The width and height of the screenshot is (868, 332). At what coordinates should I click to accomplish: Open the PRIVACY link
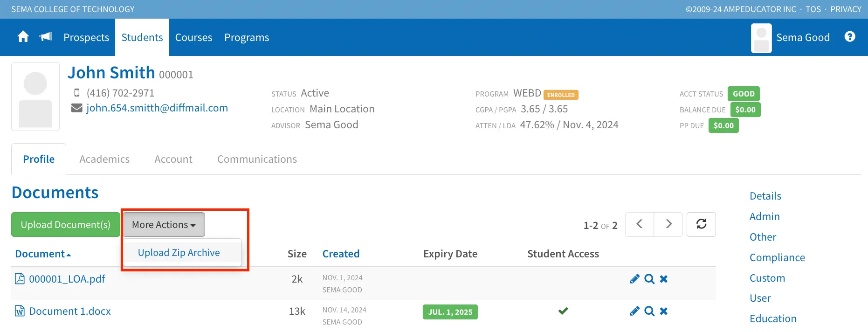846,9
